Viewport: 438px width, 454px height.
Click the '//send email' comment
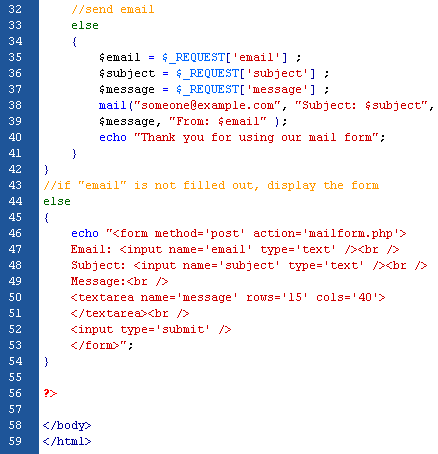tap(113, 9)
